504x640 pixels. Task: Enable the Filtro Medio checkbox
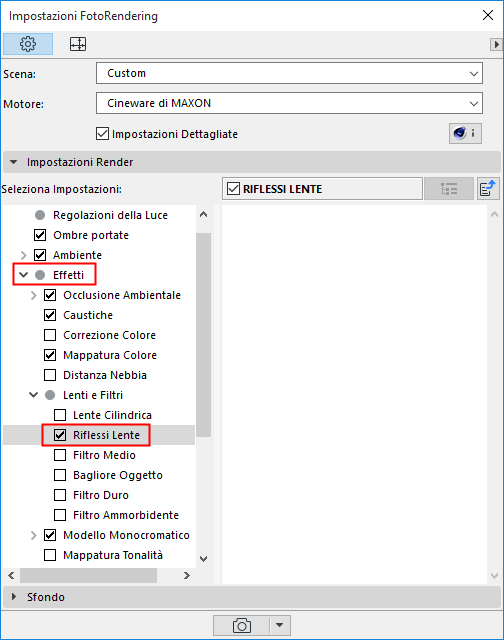(x=60, y=455)
